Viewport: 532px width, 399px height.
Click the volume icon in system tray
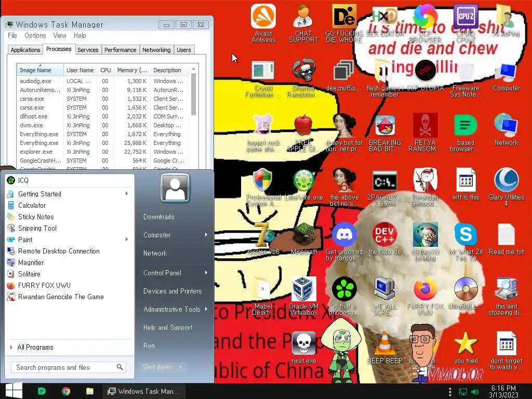(475, 392)
